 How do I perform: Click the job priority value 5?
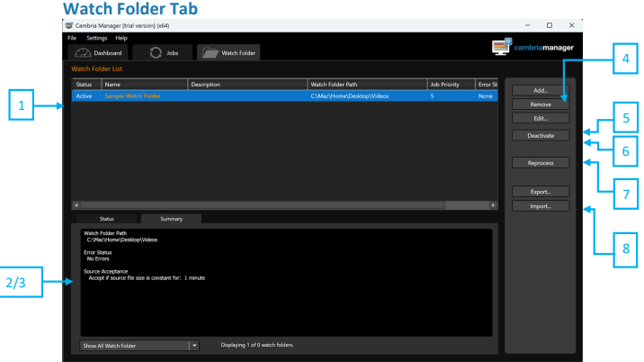(x=432, y=95)
